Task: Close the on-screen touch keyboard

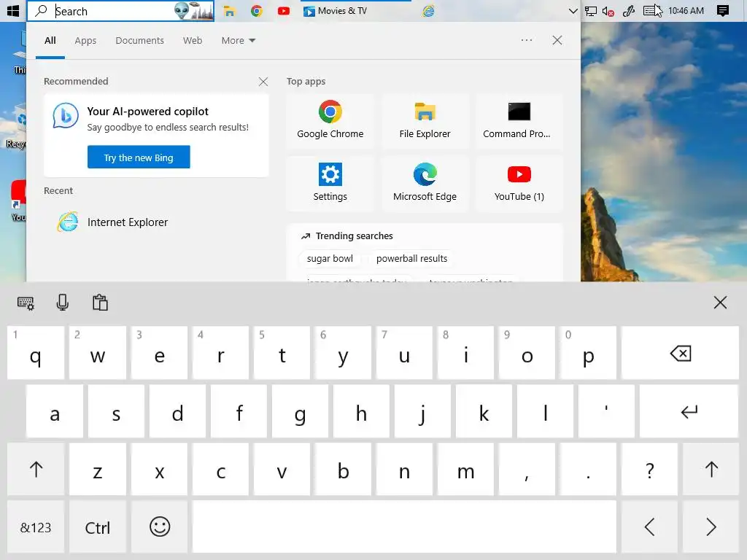Action: [720, 303]
